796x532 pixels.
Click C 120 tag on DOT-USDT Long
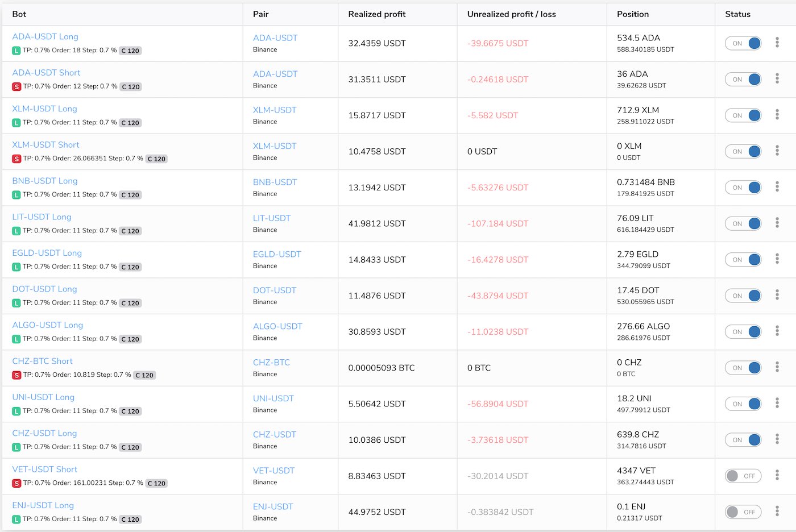130,303
